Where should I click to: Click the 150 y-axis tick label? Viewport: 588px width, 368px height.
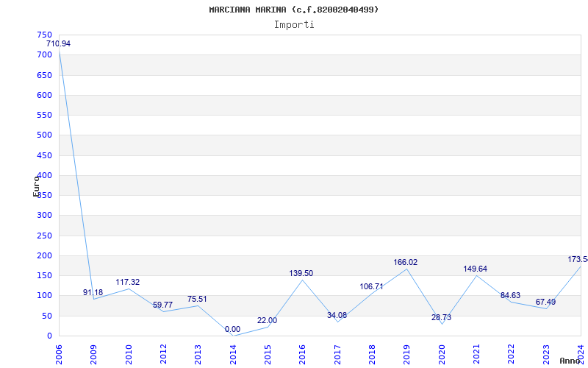click(x=45, y=275)
